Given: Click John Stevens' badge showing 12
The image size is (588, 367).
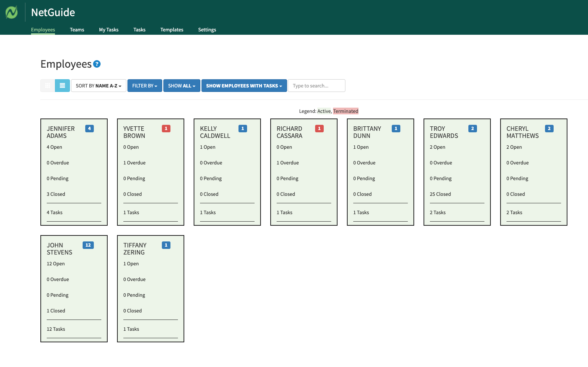Looking at the screenshot, I should (x=88, y=245).
